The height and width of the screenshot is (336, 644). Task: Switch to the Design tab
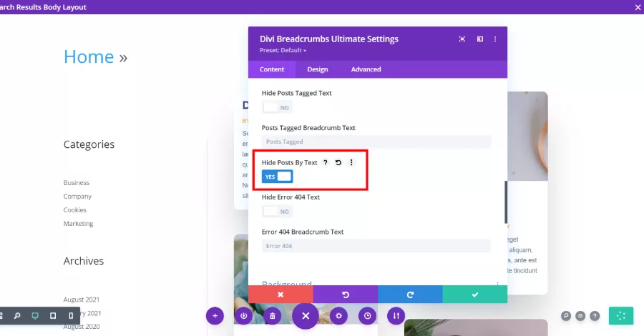(x=318, y=69)
